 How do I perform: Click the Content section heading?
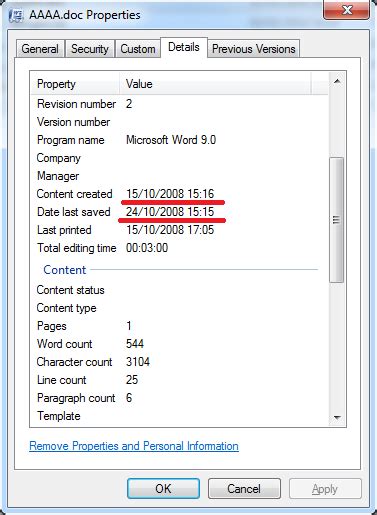65,270
